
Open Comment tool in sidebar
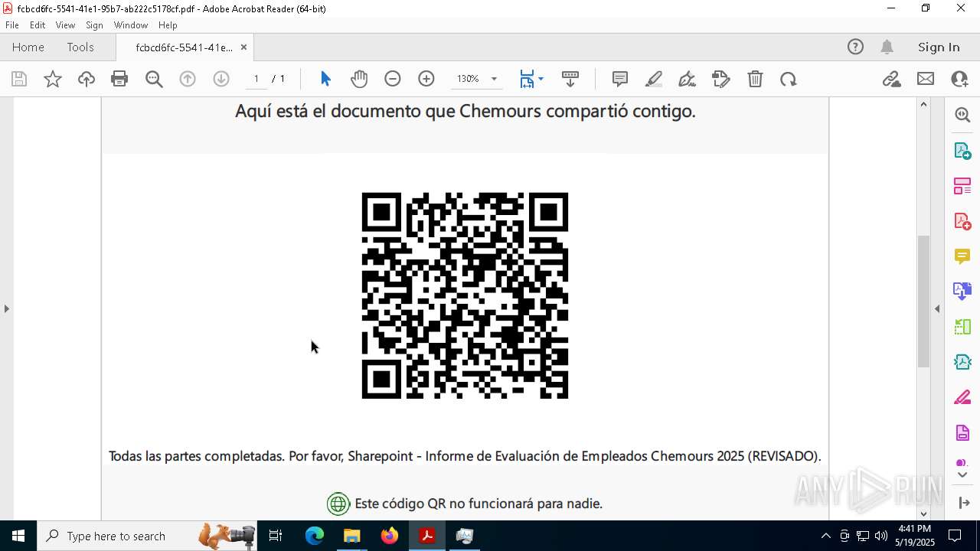click(x=962, y=256)
